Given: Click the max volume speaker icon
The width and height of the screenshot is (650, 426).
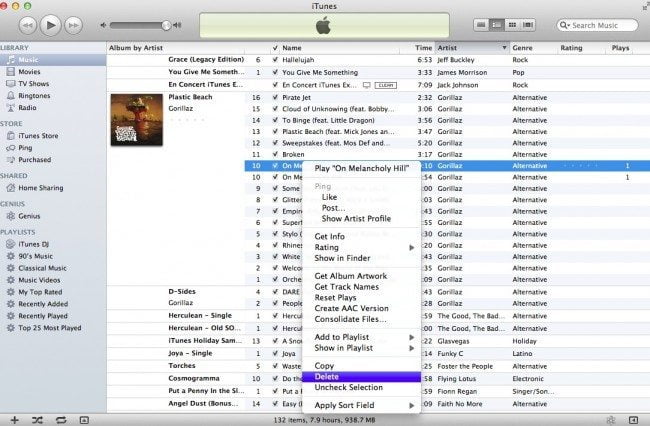Looking at the screenshot, I should click(177, 25).
